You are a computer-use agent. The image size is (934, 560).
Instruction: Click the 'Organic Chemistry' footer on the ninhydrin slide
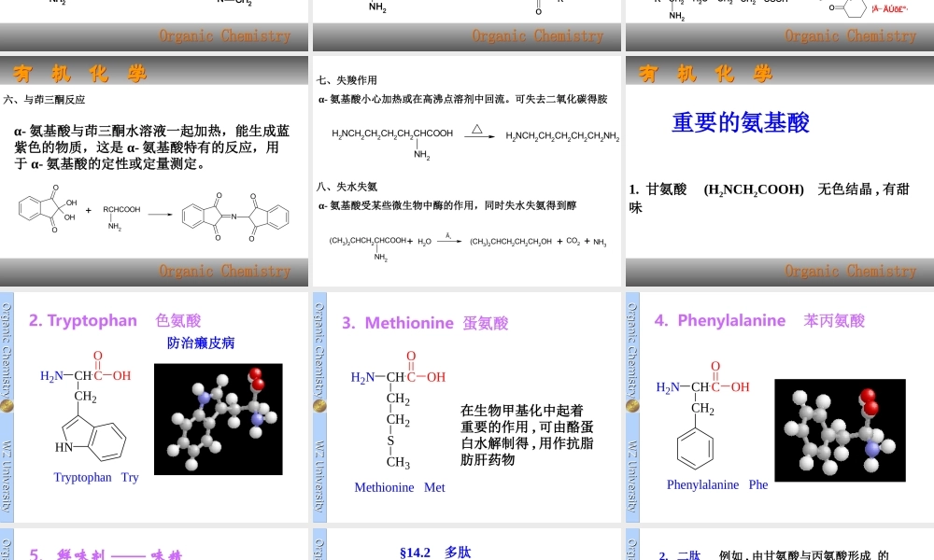(x=224, y=271)
